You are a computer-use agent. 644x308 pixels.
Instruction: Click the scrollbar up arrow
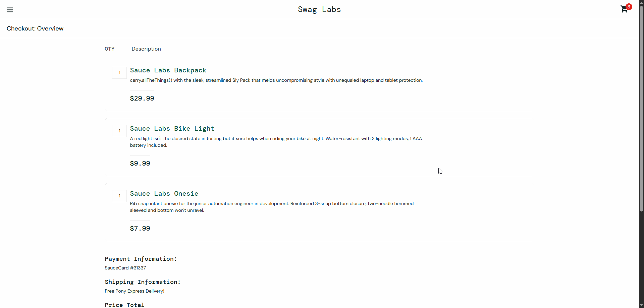click(641, 3)
